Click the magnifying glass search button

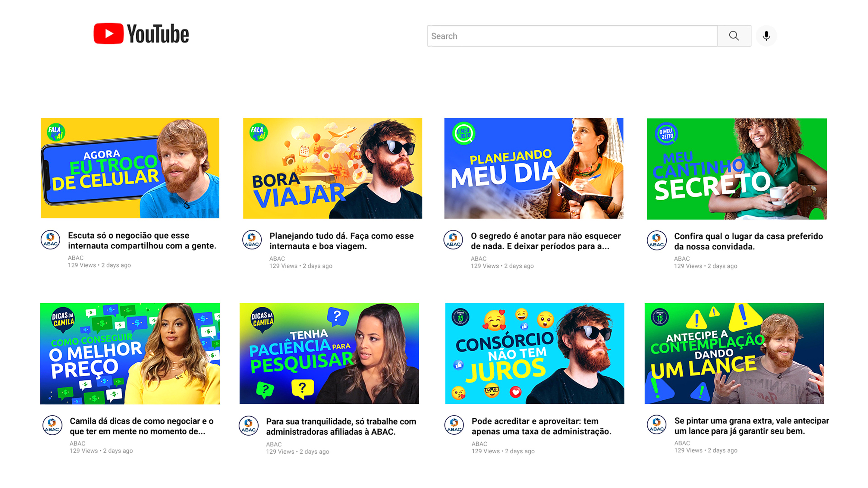tap(734, 36)
